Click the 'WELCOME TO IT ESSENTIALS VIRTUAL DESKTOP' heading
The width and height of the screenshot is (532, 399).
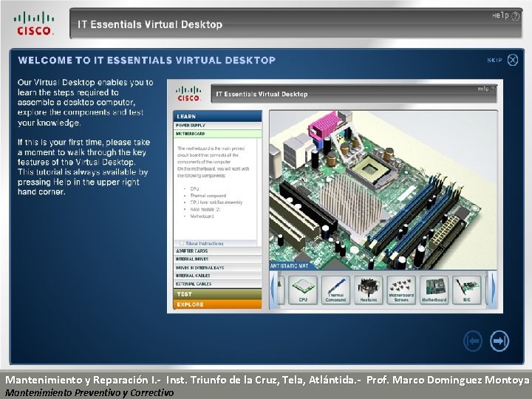[x=146, y=61]
